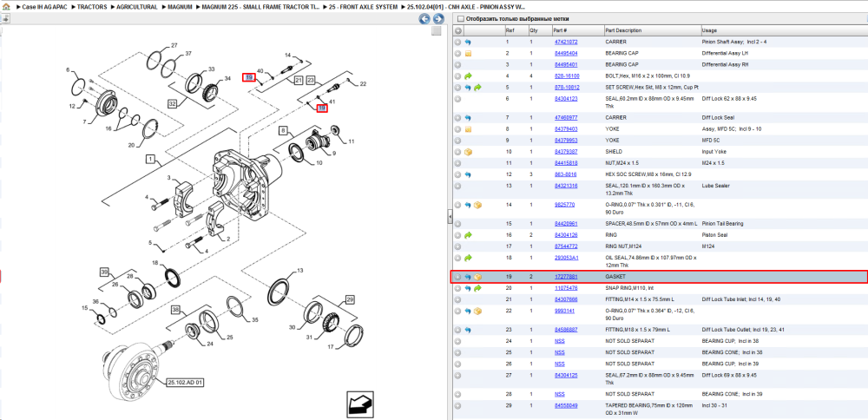This screenshot has height=420, width=868.
Task: Click the green arrow icon on BOLT ref 4
Action: click(x=468, y=75)
